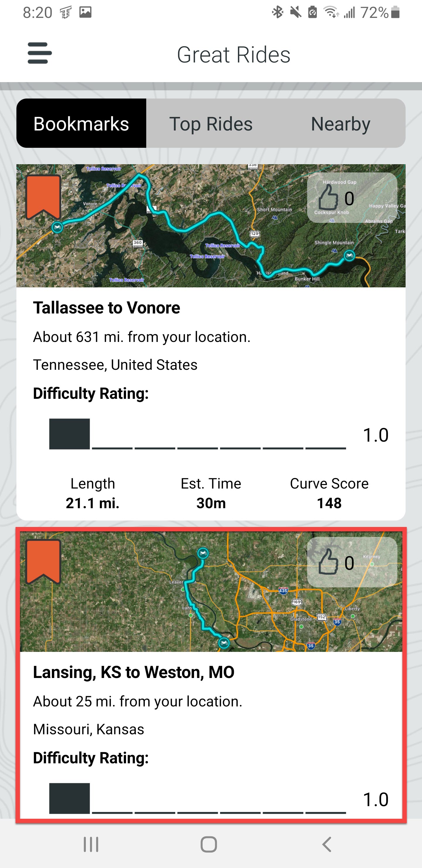Image resolution: width=422 pixels, height=868 pixels.
Task: Tap the Tallassee ride difficulty rating bar
Action: pos(198,434)
